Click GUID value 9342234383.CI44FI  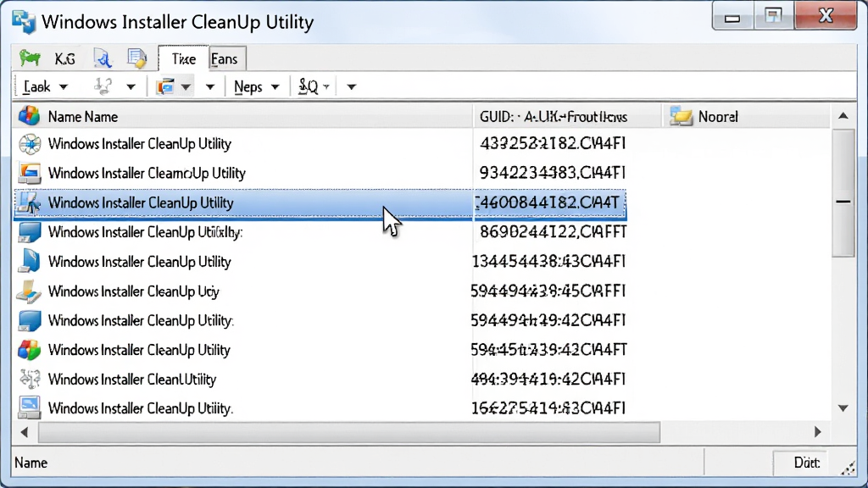pos(553,173)
